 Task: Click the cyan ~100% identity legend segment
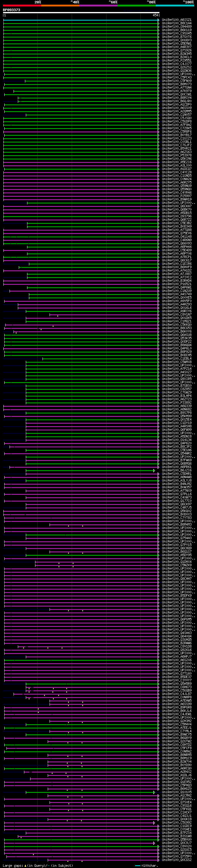coord(175,6)
